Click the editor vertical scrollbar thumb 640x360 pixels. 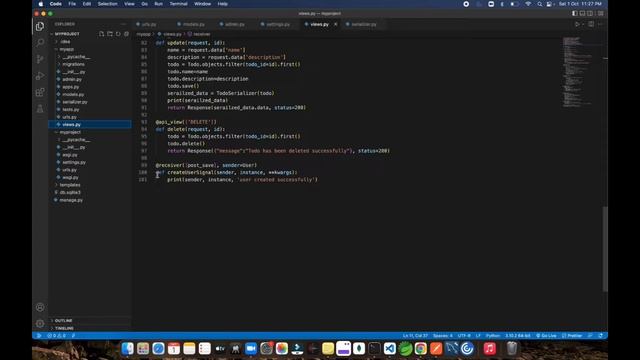click(605, 249)
